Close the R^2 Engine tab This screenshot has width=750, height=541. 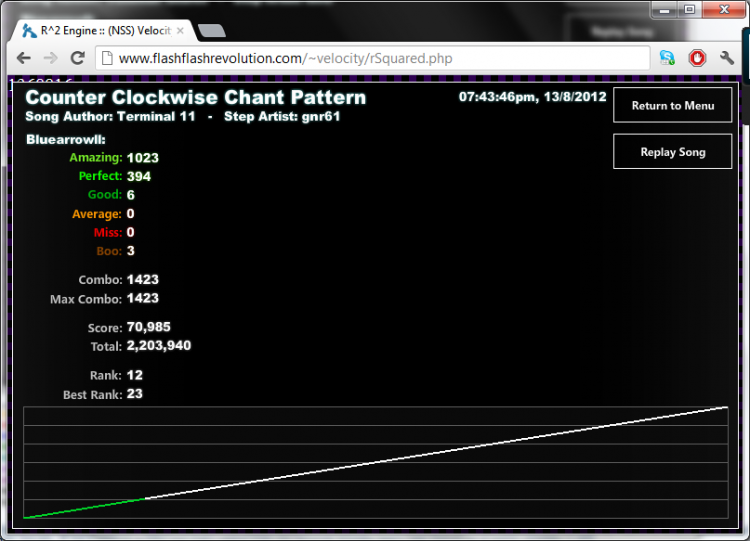pyautogui.click(x=180, y=30)
